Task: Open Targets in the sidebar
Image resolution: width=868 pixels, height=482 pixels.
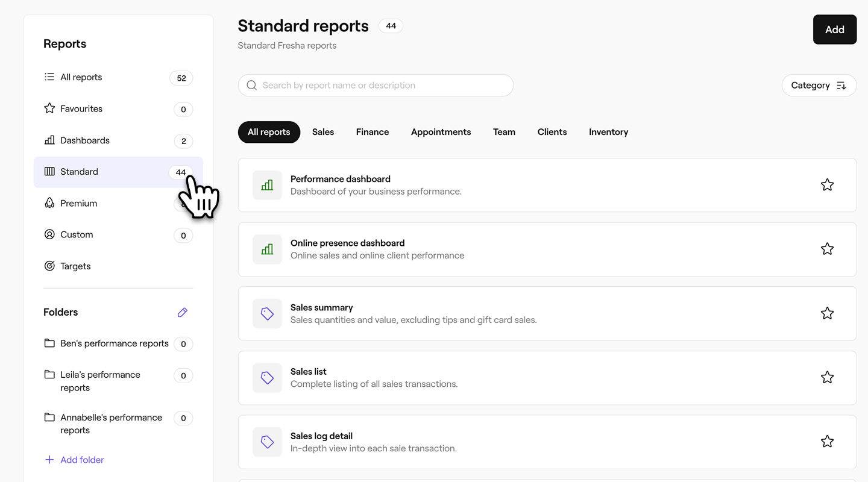Action: [x=118, y=266]
